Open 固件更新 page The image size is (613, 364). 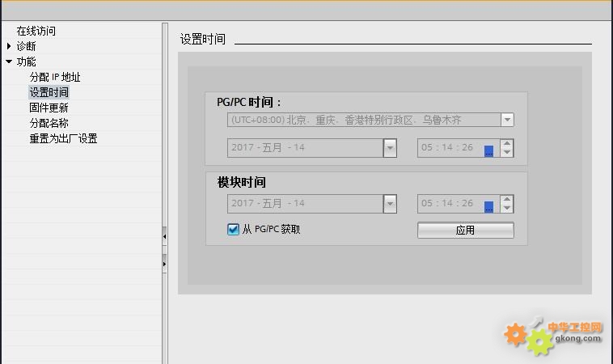(x=49, y=108)
